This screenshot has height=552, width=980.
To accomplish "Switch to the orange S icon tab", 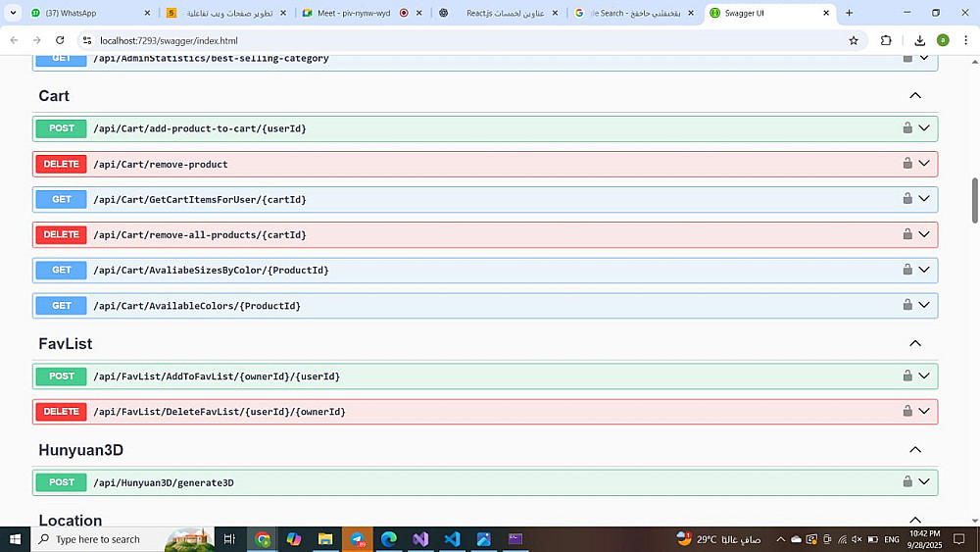I will click(226, 13).
